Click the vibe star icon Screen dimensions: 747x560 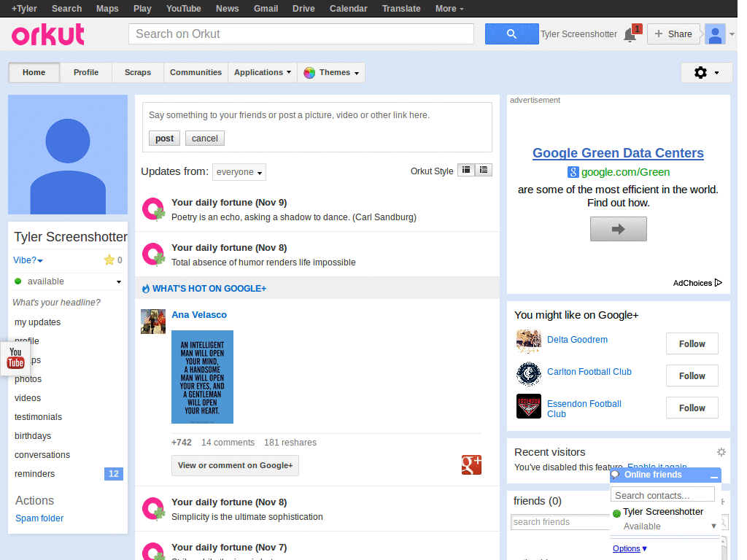pyautogui.click(x=109, y=260)
